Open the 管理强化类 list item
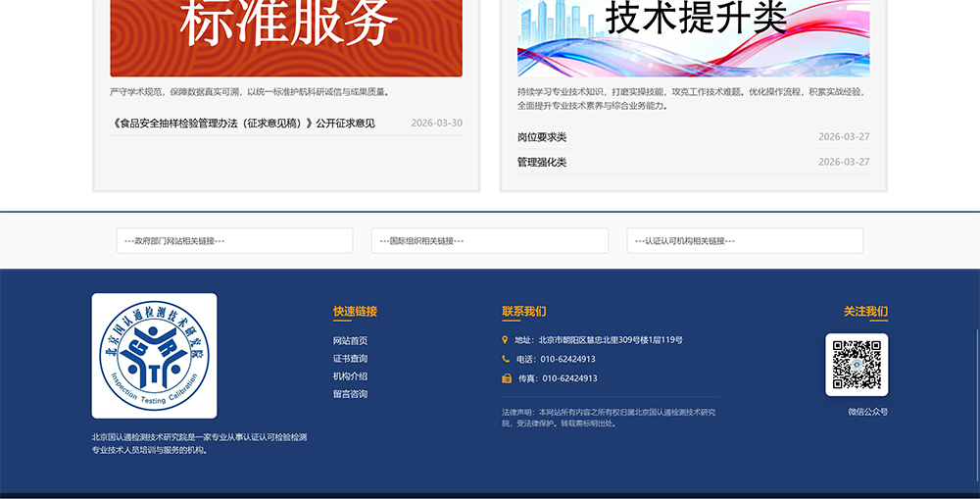This screenshot has width=980, height=499. click(x=542, y=162)
